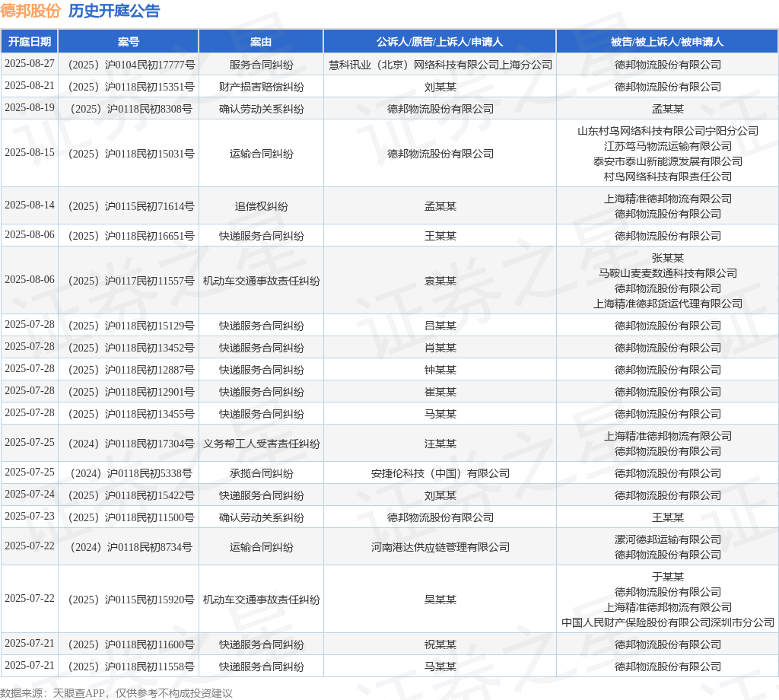
Task: Click the date 2025-07-24
Action: (x=30, y=495)
